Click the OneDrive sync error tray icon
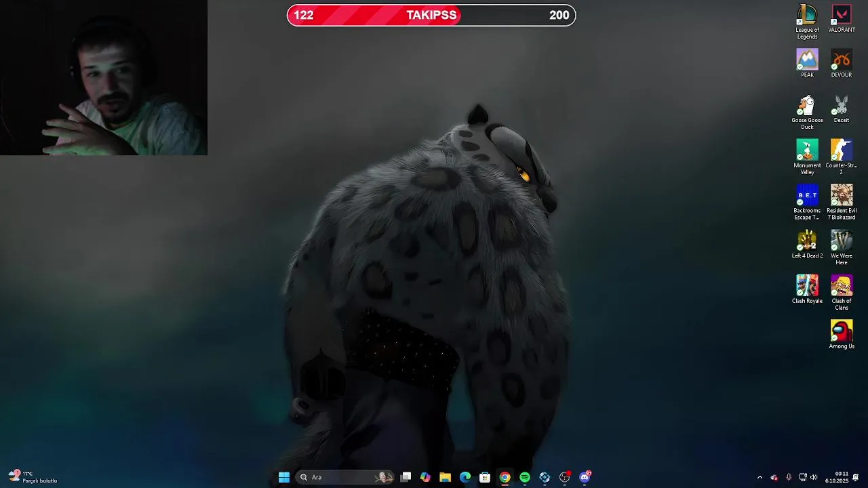868x488 pixels. tap(774, 477)
